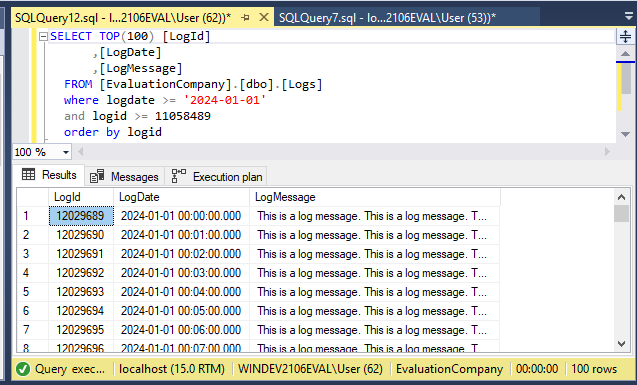Viewport: 637px width, 385px height.
Task: Select row 5 header in results
Action: 33,292
